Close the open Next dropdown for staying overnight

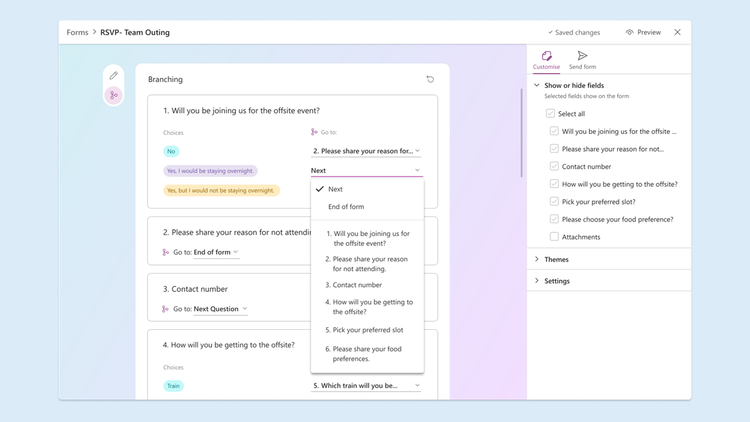366,171
